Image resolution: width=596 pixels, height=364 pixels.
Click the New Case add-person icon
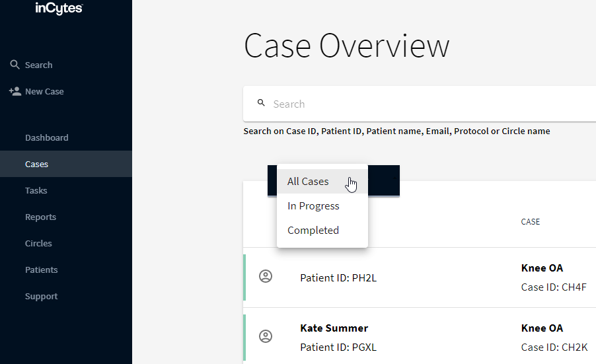[15, 91]
